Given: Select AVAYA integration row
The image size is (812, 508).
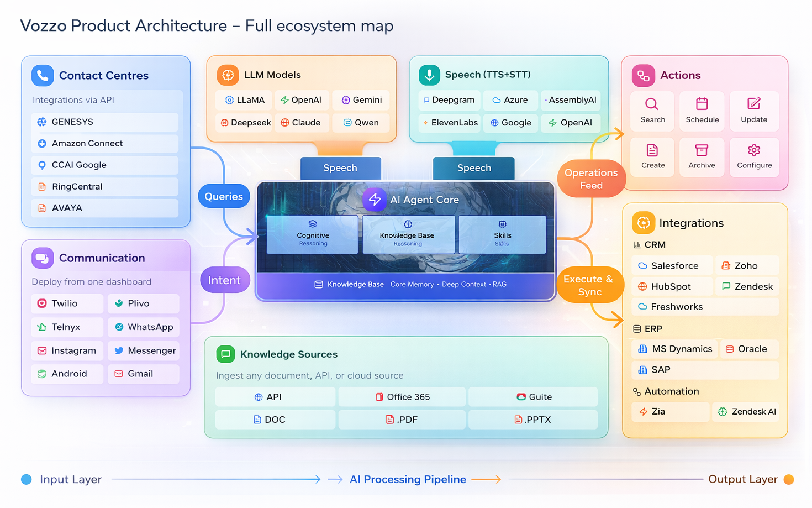Looking at the screenshot, I should pos(105,208).
